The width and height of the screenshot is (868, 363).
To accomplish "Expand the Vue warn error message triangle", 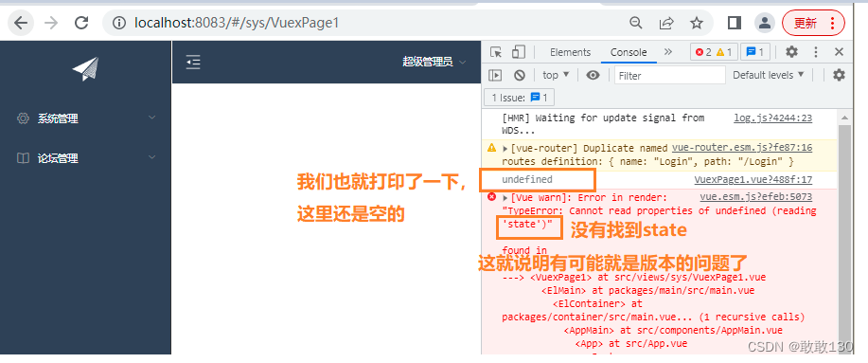I will [505, 198].
